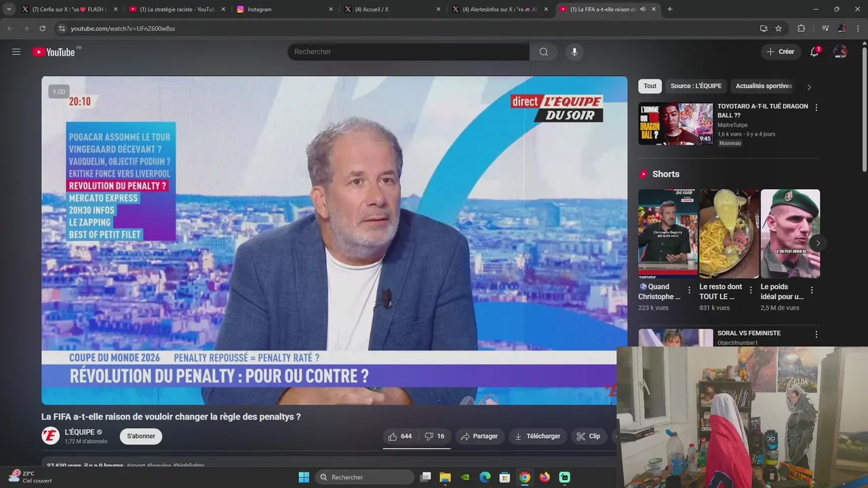Switch to La stratégie raciste YouTube tab
This screenshot has height=488, width=868.
(x=176, y=9)
